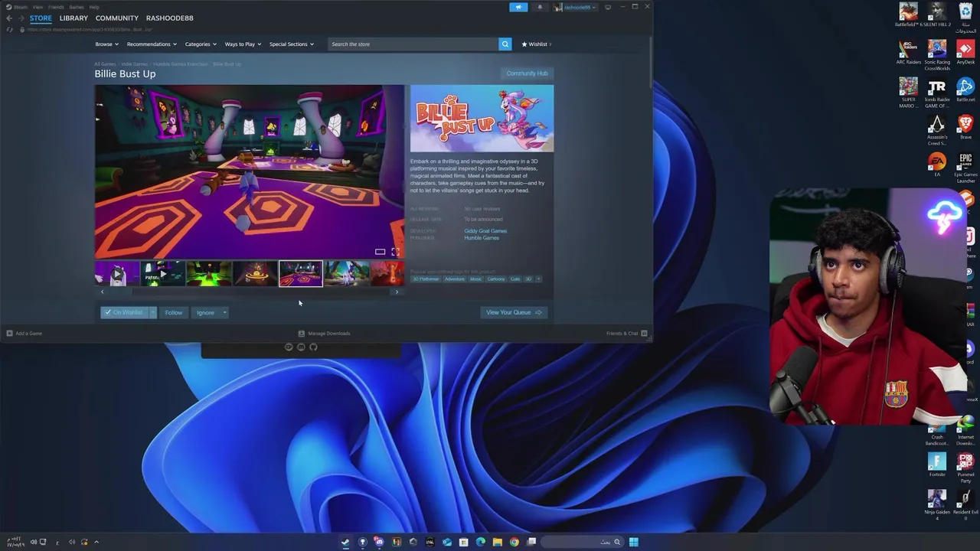980x551 pixels.
Task: Open the Steam notifications bell
Action: (540, 7)
